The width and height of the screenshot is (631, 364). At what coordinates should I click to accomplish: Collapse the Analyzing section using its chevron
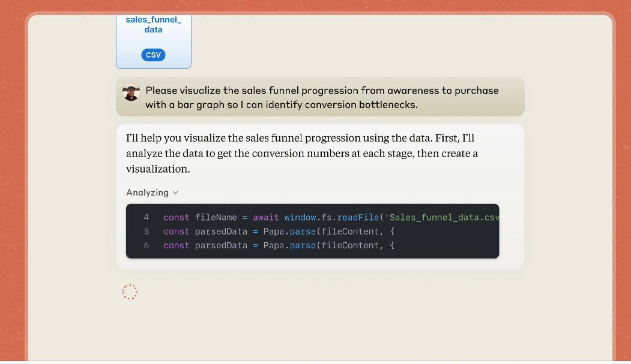(x=175, y=192)
